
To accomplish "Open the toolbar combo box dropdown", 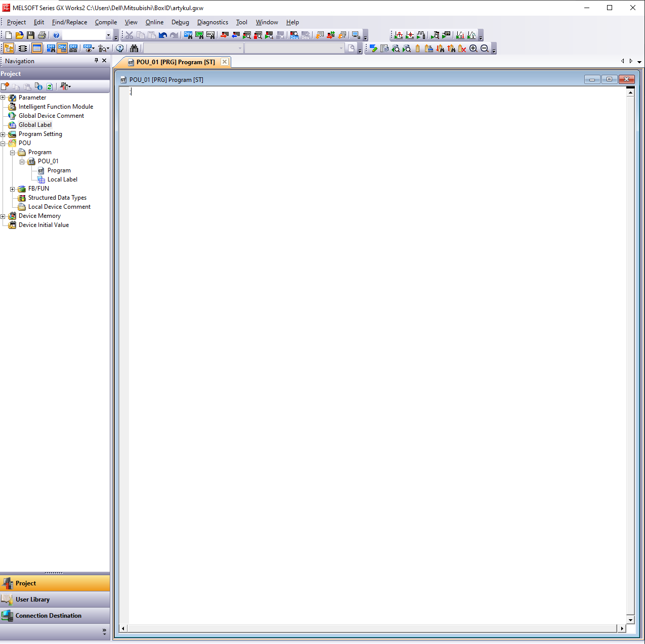I will 108,35.
